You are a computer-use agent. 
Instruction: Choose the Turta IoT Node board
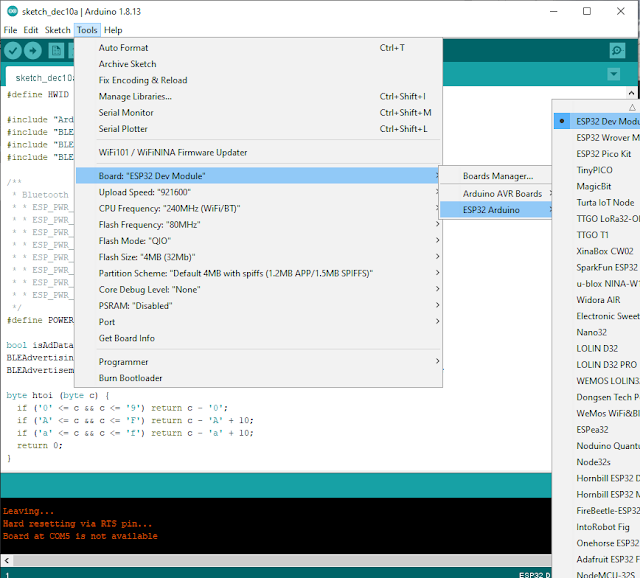coord(597,202)
